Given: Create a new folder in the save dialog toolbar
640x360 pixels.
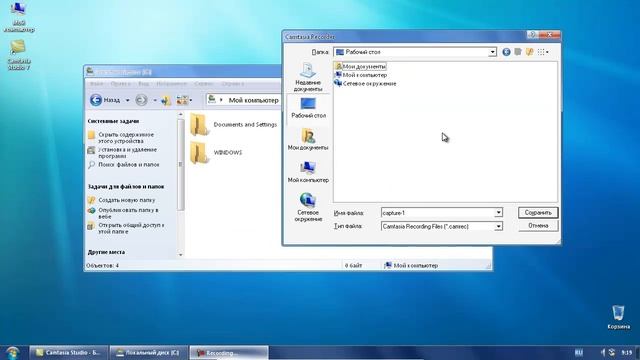Looking at the screenshot, I should click(x=529, y=52).
